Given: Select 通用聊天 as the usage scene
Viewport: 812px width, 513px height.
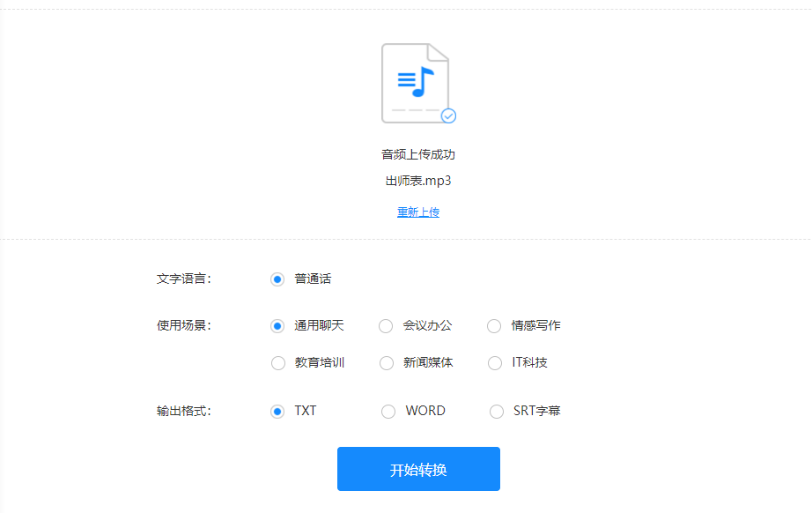Looking at the screenshot, I should coord(277,325).
